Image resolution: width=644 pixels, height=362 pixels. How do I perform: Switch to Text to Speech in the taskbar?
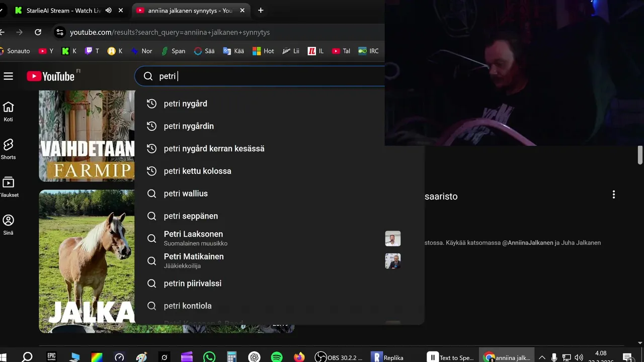(x=451, y=357)
